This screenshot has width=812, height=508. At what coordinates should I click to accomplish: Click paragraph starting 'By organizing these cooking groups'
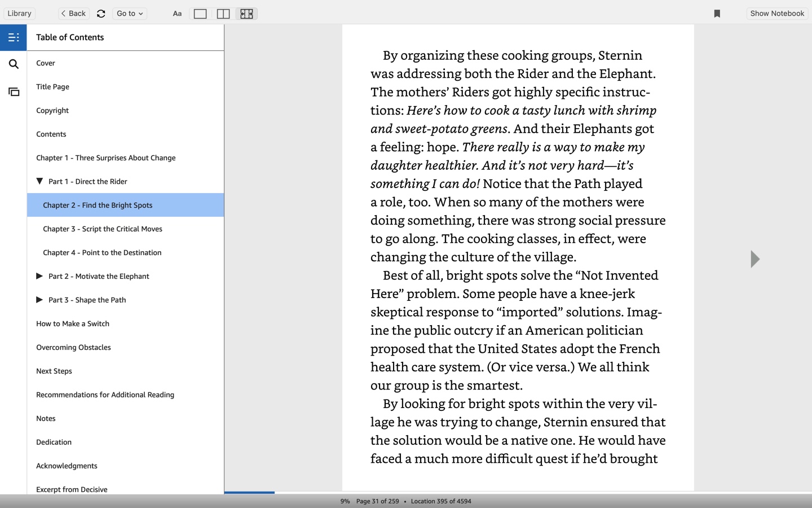click(x=518, y=156)
